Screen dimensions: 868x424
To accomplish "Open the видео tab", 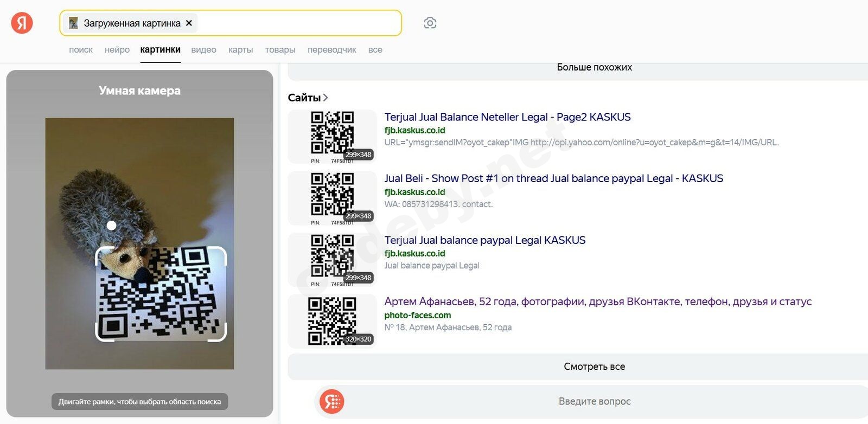I will point(204,50).
